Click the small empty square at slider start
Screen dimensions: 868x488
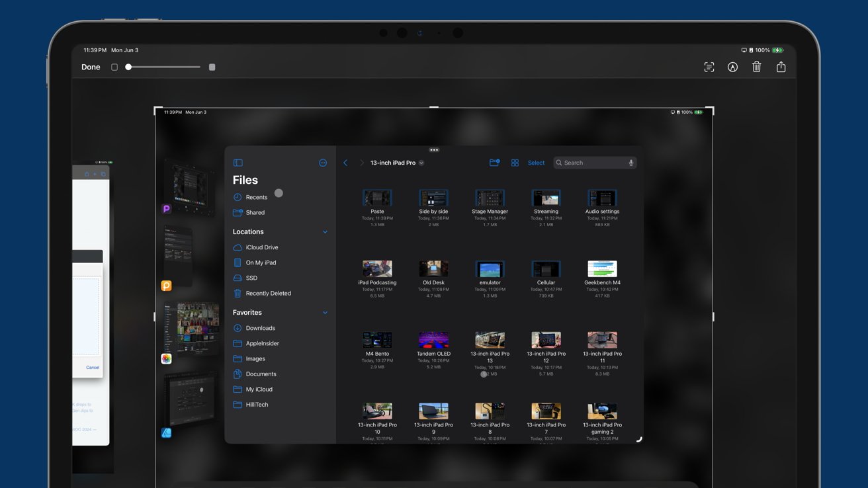coord(114,67)
